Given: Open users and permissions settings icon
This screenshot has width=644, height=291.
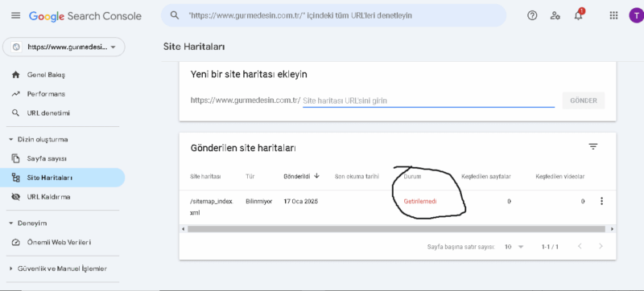Looking at the screenshot, I should coord(555,15).
